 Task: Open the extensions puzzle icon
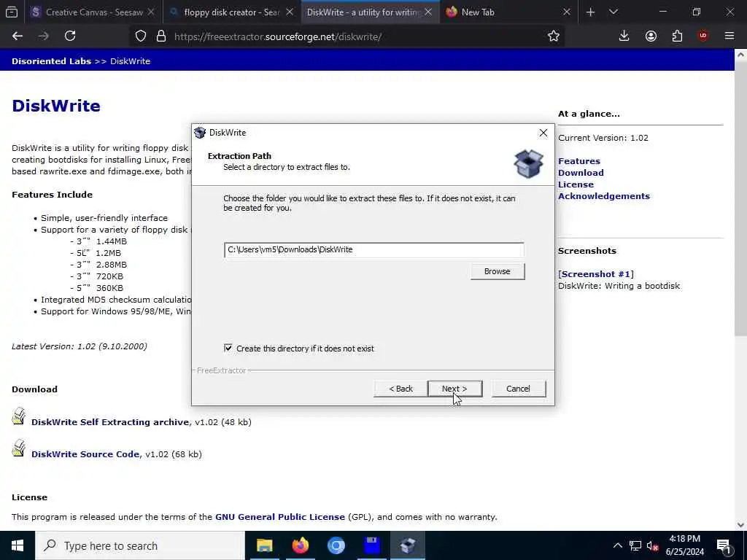point(677,36)
